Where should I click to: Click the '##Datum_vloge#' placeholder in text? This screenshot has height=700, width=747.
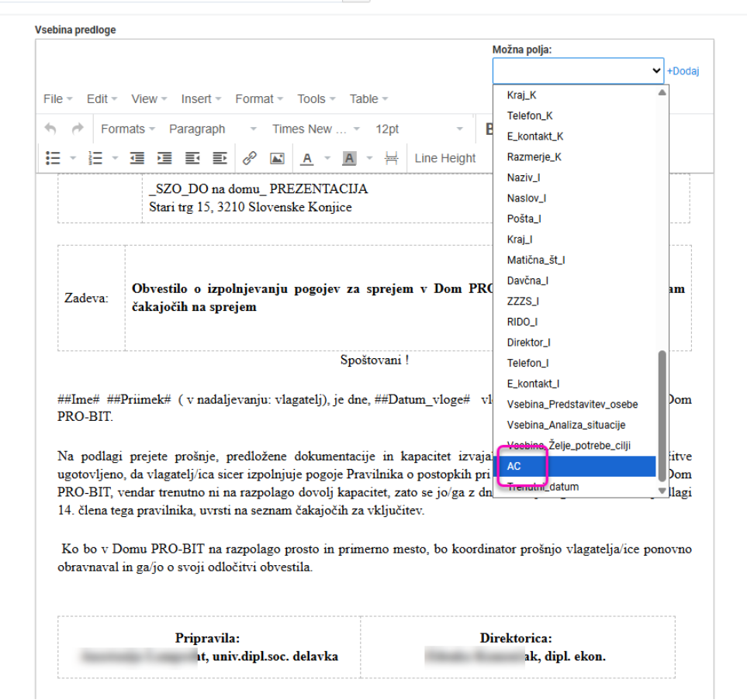click(x=422, y=399)
